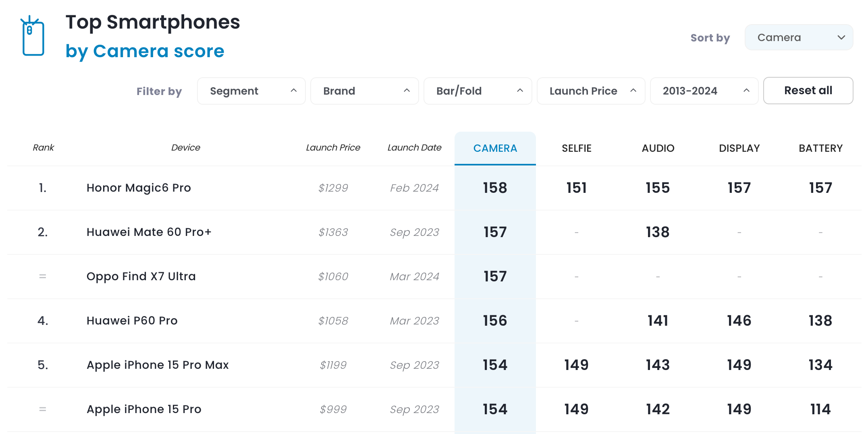Click Oppo Find X7 Ultra's Mar 2024 date
This screenshot has width=868, height=434.
tap(414, 277)
